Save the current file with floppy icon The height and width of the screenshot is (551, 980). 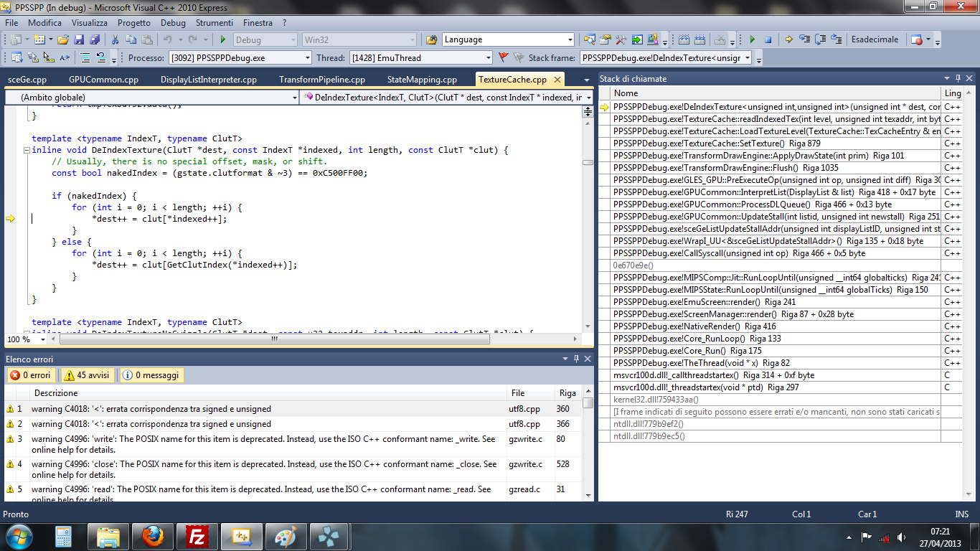[79, 39]
